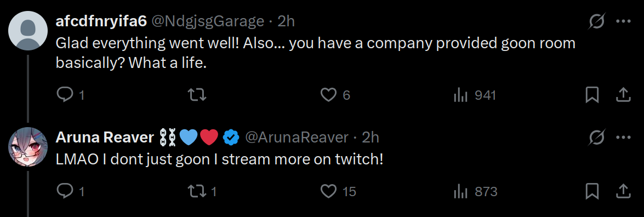Viewport: 644px width, 217px height.
Task: Open Aruna Reaver's anime avatar
Action: point(28,147)
